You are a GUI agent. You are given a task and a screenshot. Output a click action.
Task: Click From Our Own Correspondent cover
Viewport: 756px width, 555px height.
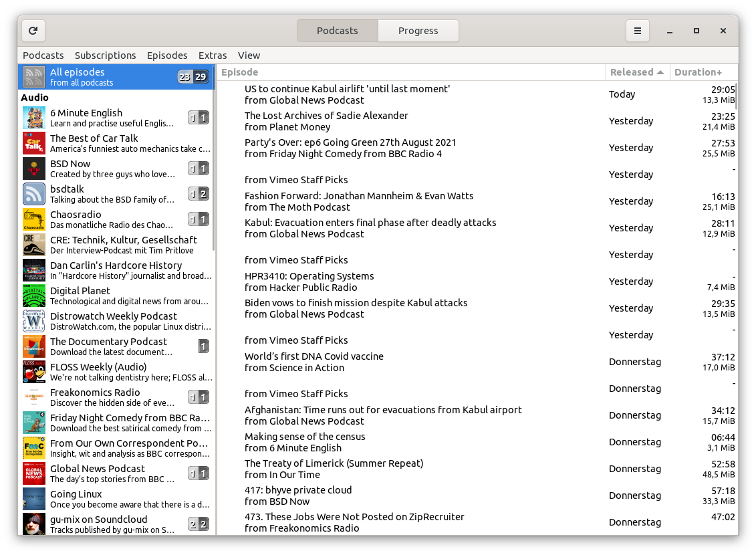[33, 449]
